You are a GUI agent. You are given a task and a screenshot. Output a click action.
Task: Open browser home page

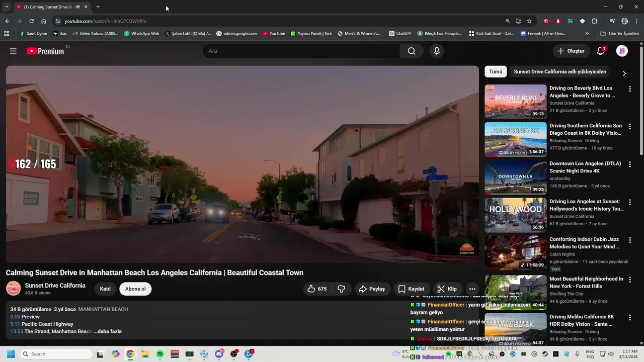[x=43, y=21]
